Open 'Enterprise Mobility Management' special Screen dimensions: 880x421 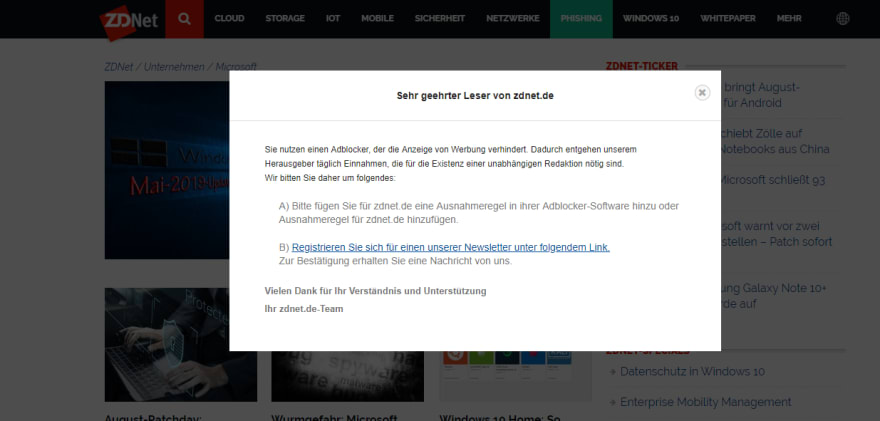tap(705, 402)
